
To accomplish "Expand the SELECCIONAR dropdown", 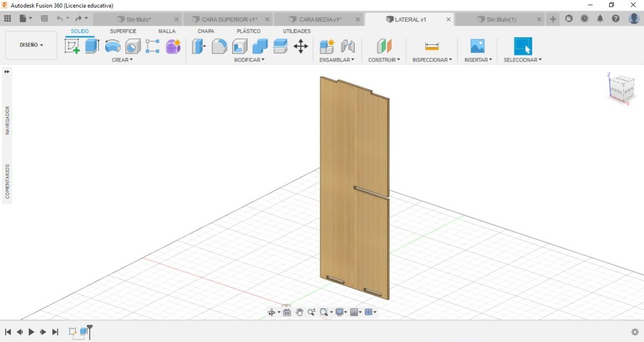I will (x=523, y=60).
